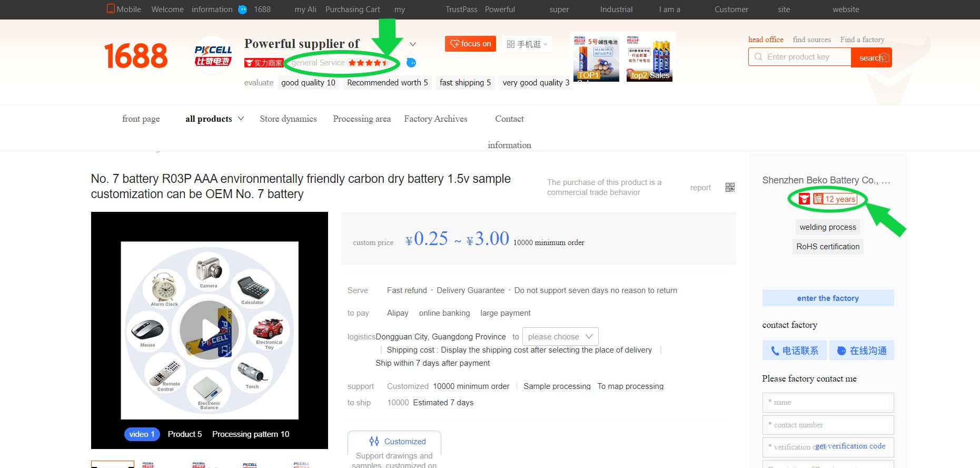Play the product video
The height and width of the screenshot is (468, 980).
(210, 330)
